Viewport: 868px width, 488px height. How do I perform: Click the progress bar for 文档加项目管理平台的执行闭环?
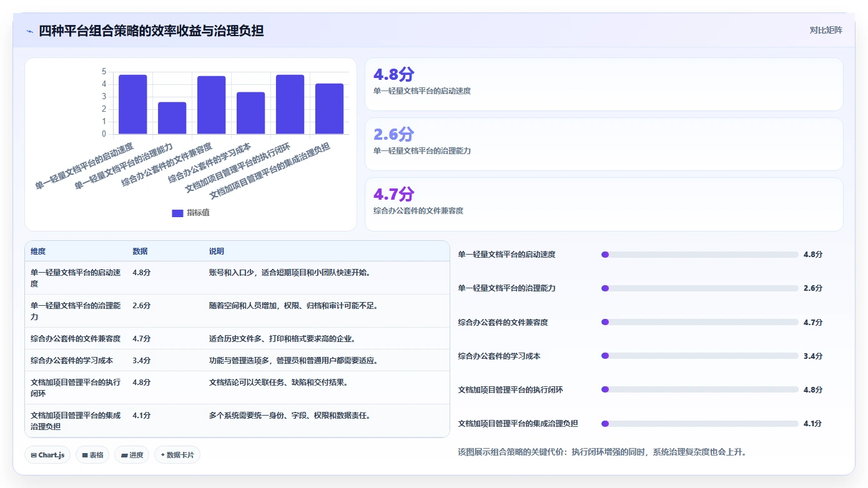(x=699, y=389)
